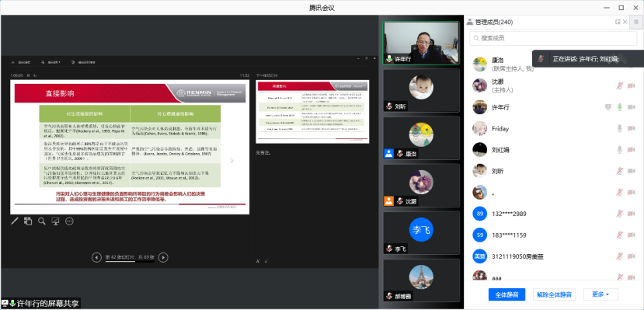Advance to next slide arrow
Image resolution: width=644 pixels, height=310 pixels.
pyautogui.click(x=163, y=257)
